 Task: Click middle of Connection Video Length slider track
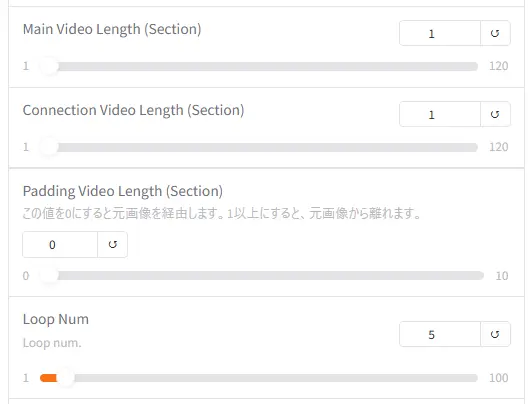pyautogui.click(x=259, y=147)
